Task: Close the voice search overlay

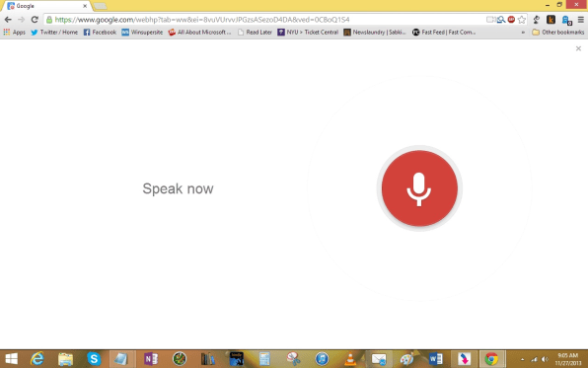Action: click(578, 48)
